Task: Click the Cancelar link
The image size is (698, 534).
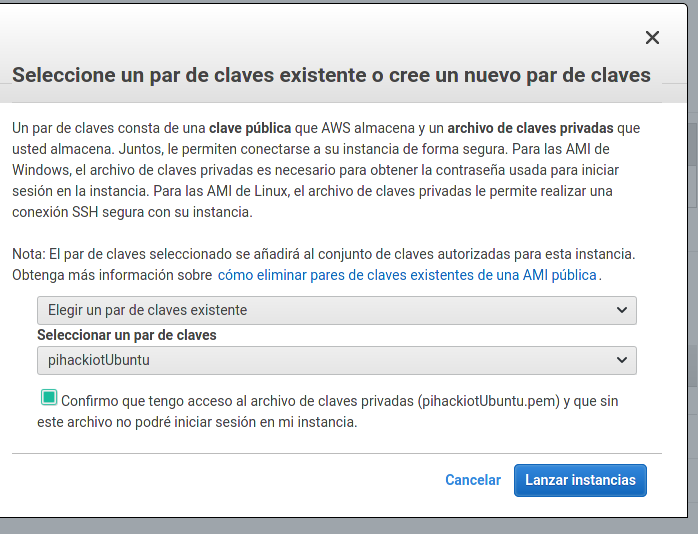Action: click(473, 480)
